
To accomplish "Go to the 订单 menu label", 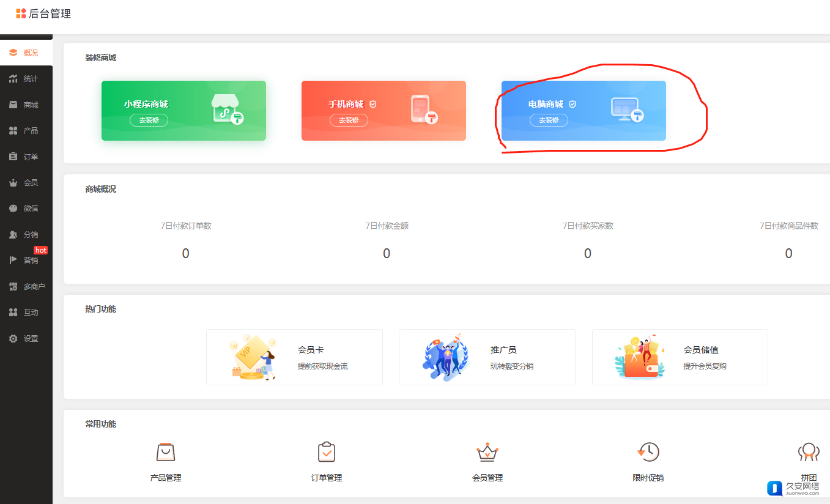I will (x=31, y=157).
